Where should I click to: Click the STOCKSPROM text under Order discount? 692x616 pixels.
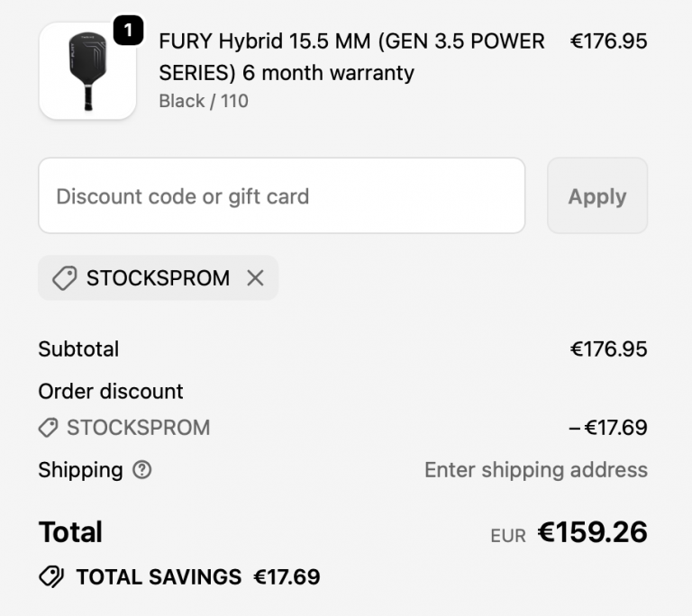pyautogui.click(x=138, y=428)
